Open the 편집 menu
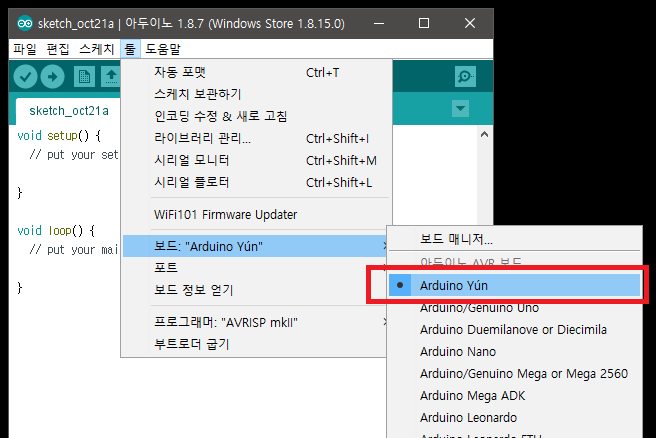 58,49
